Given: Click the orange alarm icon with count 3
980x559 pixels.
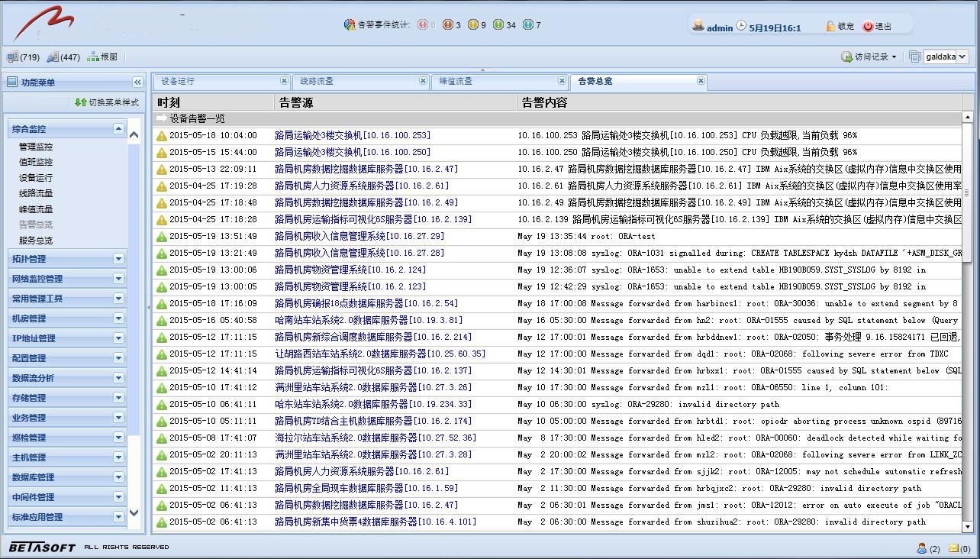Looking at the screenshot, I should [448, 25].
